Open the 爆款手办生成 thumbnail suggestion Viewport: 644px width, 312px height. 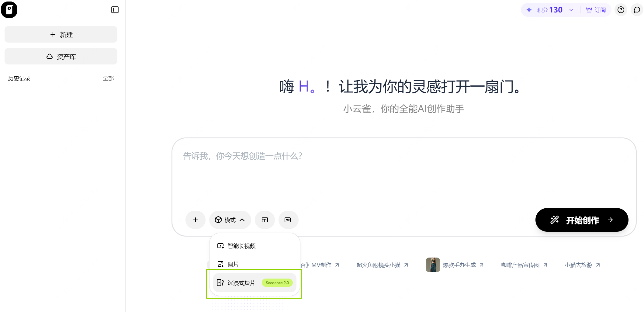(x=455, y=265)
